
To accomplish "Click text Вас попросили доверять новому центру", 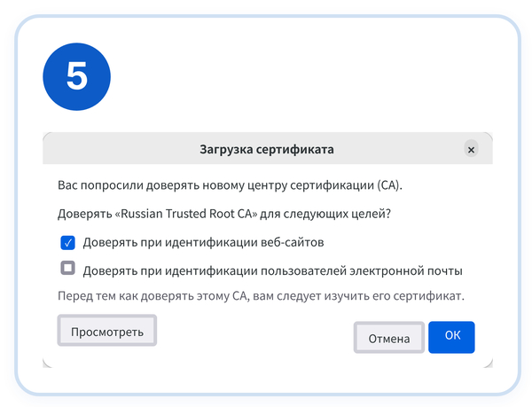I will coord(172,185).
